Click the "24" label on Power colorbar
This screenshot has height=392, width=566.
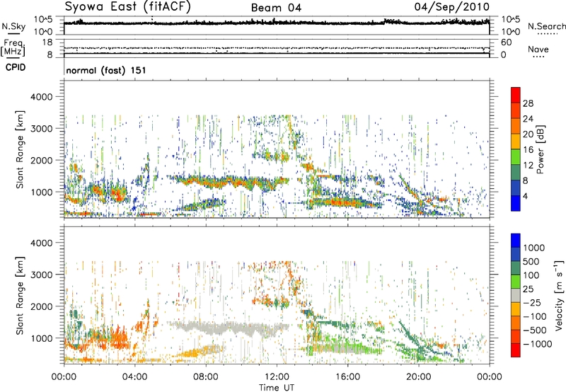point(528,119)
